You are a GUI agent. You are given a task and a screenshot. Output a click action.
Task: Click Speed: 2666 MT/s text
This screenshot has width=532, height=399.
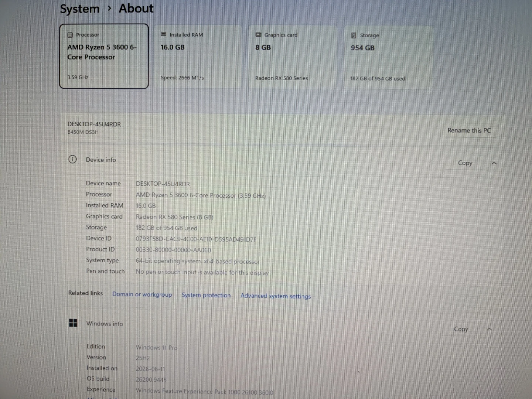tap(182, 78)
